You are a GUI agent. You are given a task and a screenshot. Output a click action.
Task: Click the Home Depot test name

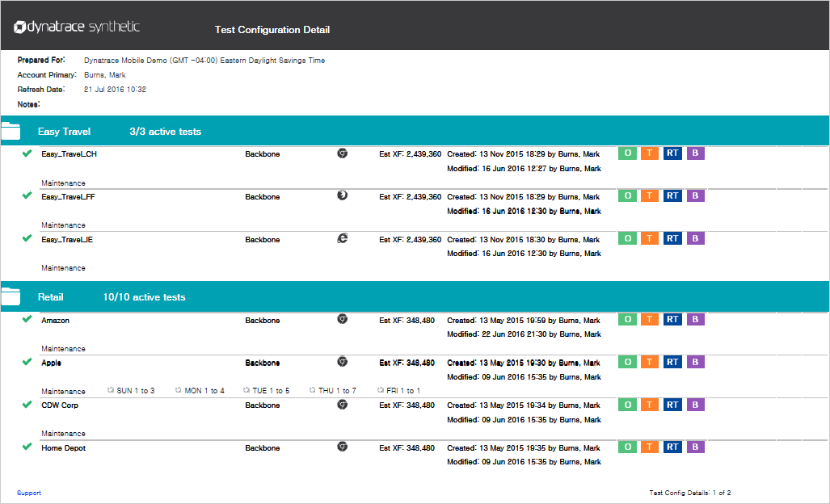pyautogui.click(x=63, y=448)
